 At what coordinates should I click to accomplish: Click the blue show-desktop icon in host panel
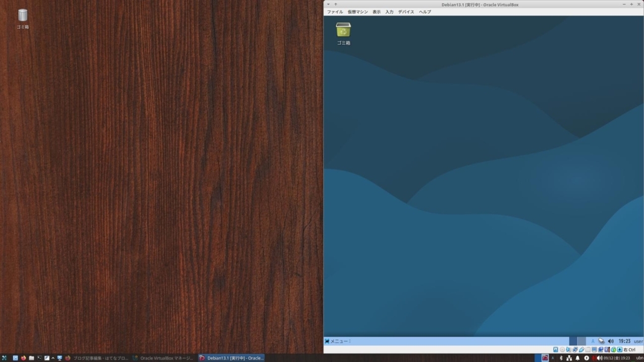coord(15,358)
